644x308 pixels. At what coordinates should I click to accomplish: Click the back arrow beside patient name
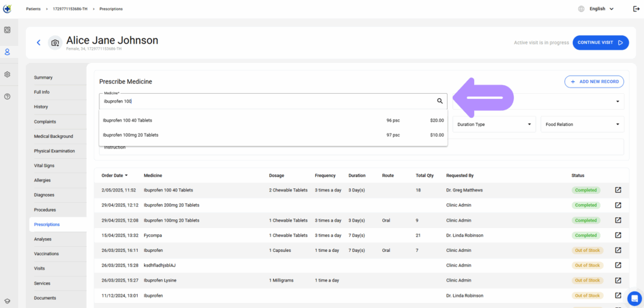tap(38, 42)
